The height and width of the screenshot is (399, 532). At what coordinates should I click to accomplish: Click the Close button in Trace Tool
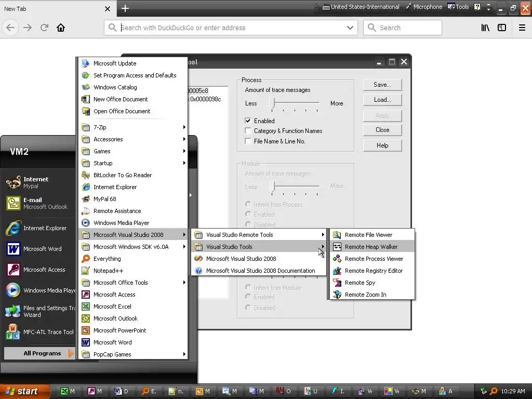[x=382, y=130]
